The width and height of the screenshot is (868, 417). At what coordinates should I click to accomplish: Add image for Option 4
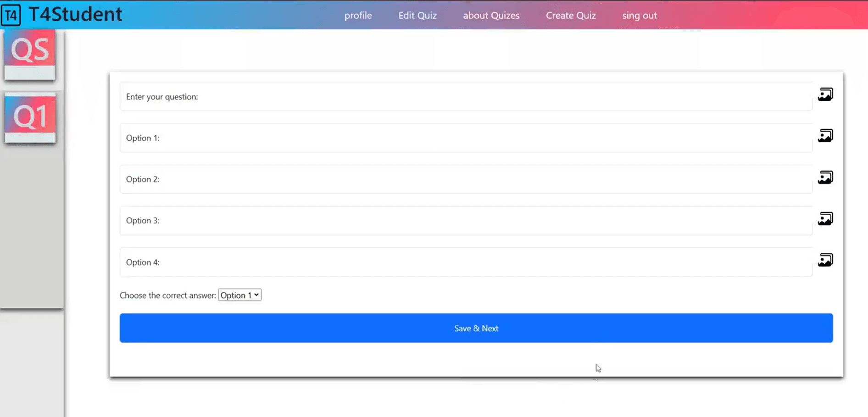coord(825,260)
